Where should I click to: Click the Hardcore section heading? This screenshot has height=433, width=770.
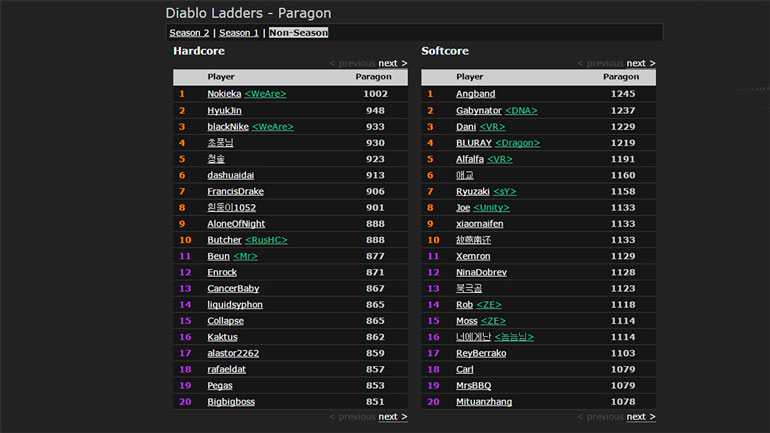199,51
